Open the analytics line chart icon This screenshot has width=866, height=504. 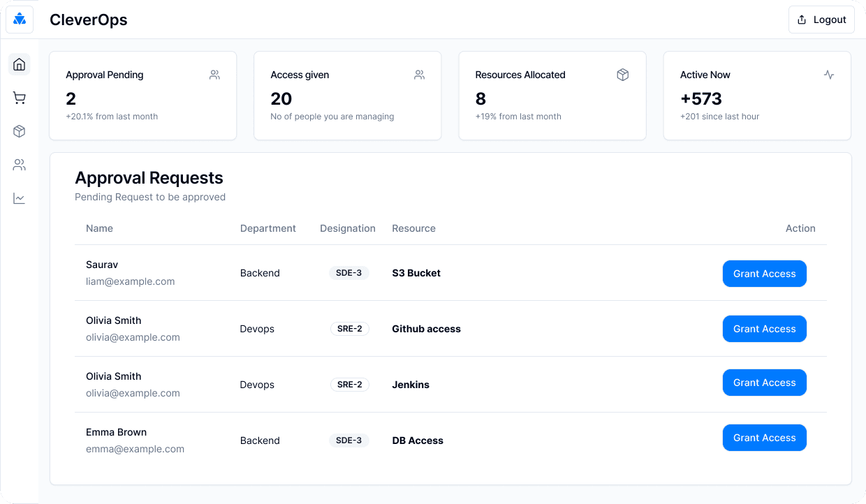click(x=20, y=198)
